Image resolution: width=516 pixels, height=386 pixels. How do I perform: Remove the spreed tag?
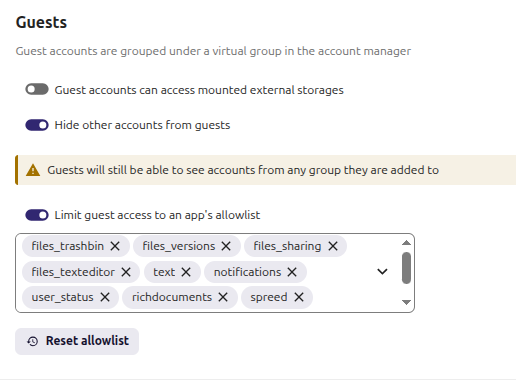pyautogui.click(x=299, y=297)
